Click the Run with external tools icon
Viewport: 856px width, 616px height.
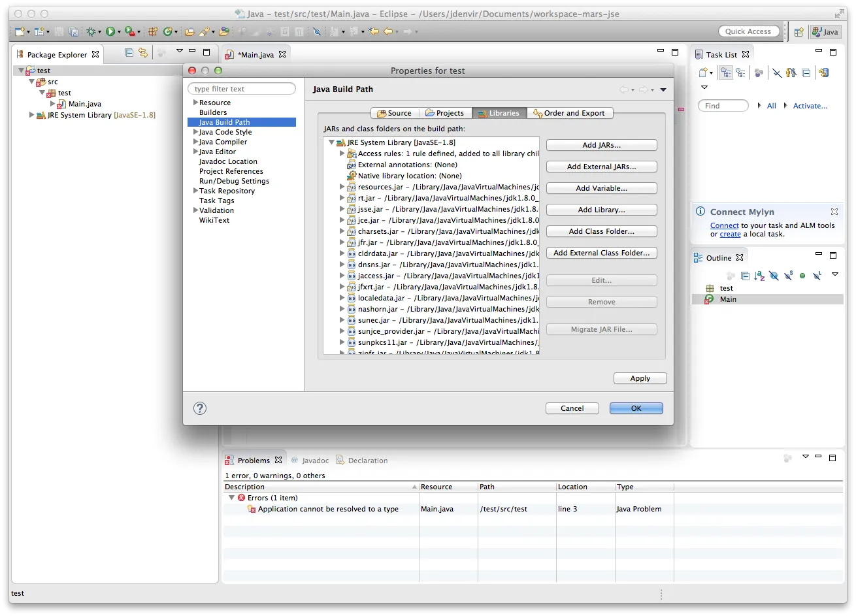coord(129,31)
